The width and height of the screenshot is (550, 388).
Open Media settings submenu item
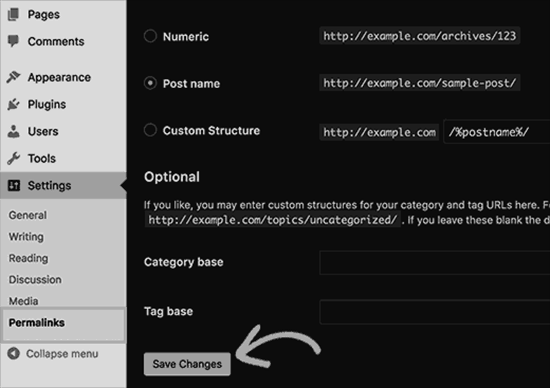(x=24, y=301)
